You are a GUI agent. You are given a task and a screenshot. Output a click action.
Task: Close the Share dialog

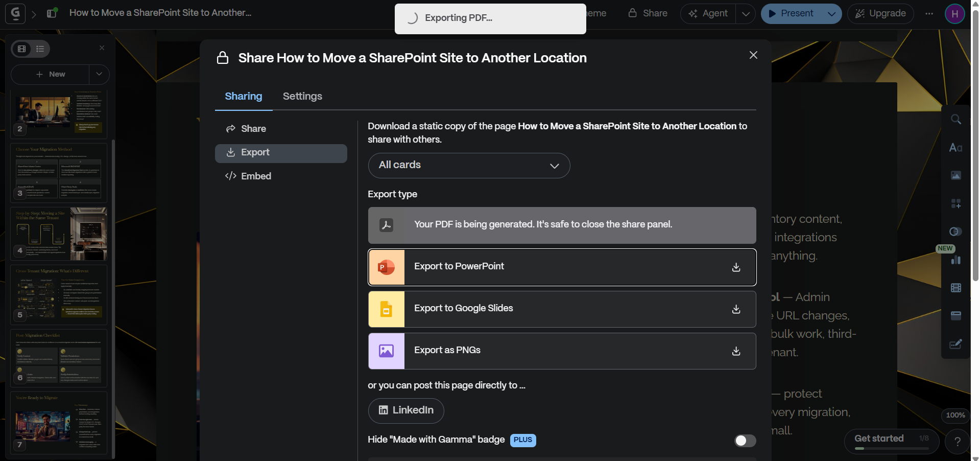753,55
